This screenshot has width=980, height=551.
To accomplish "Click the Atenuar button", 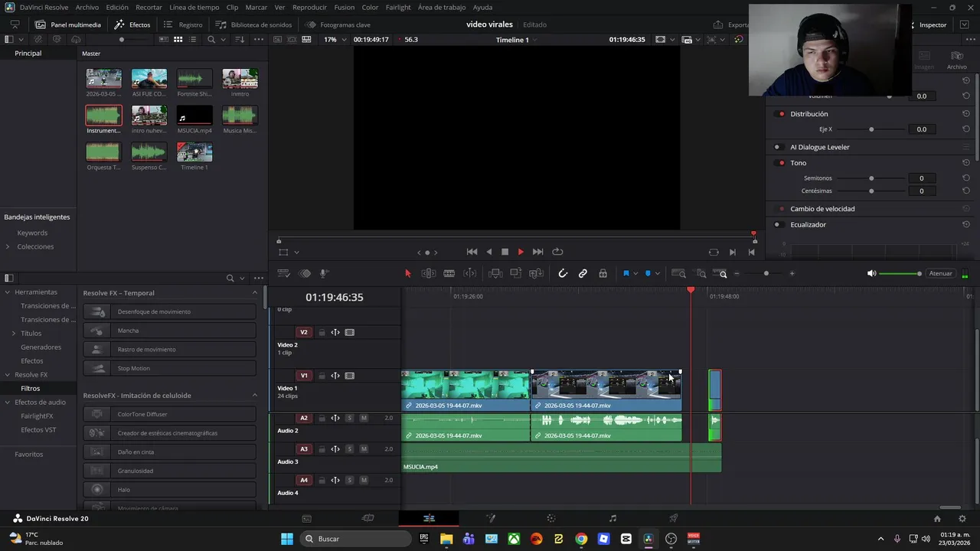I will click(x=940, y=273).
